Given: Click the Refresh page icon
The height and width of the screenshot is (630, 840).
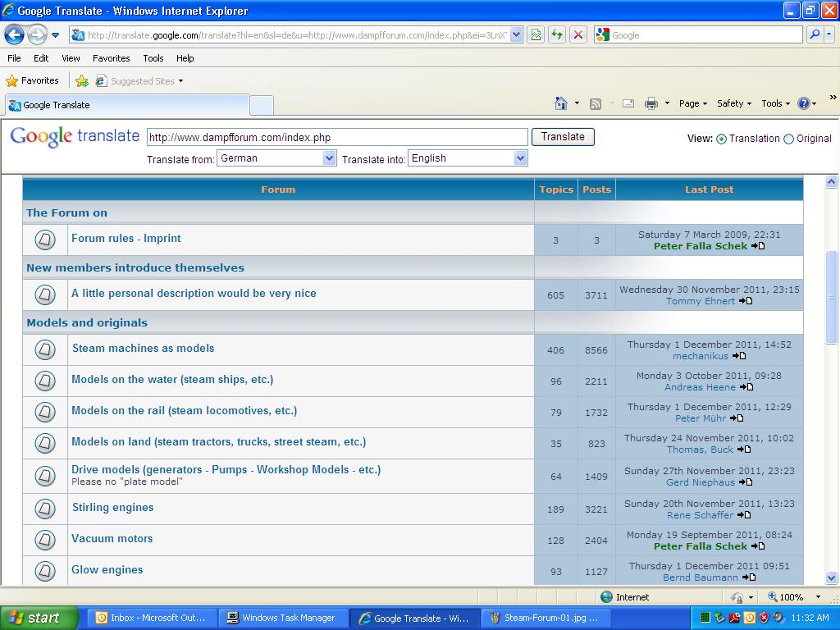Looking at the screenshot, I should click(557, 35).
